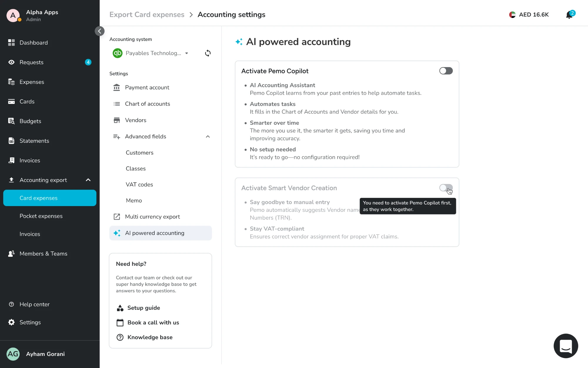The width and height of the screenshot is (588, 368).
Task: Click the Expenses coins icon
Action: coord(11,82)
